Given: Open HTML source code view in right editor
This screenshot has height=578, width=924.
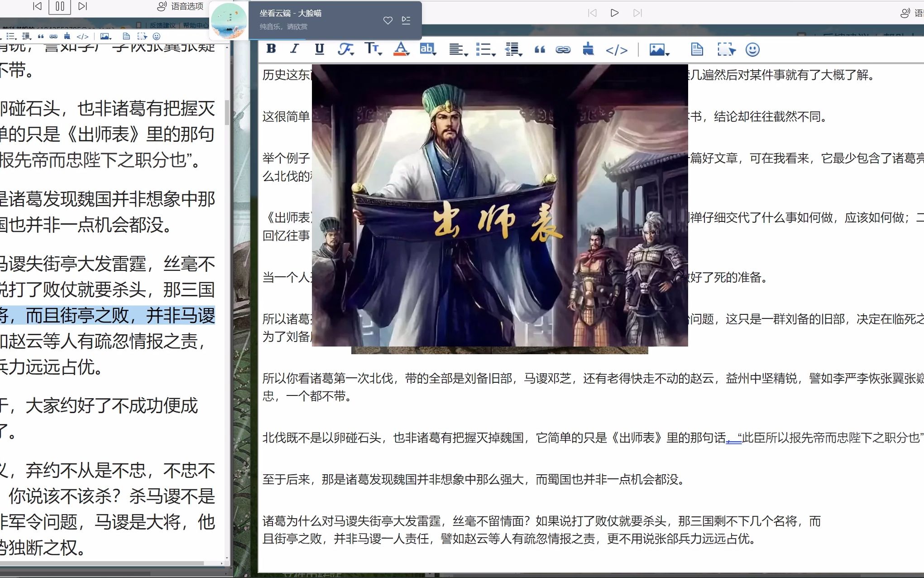Looking at the screenshot, I should (x=617, y=50).
